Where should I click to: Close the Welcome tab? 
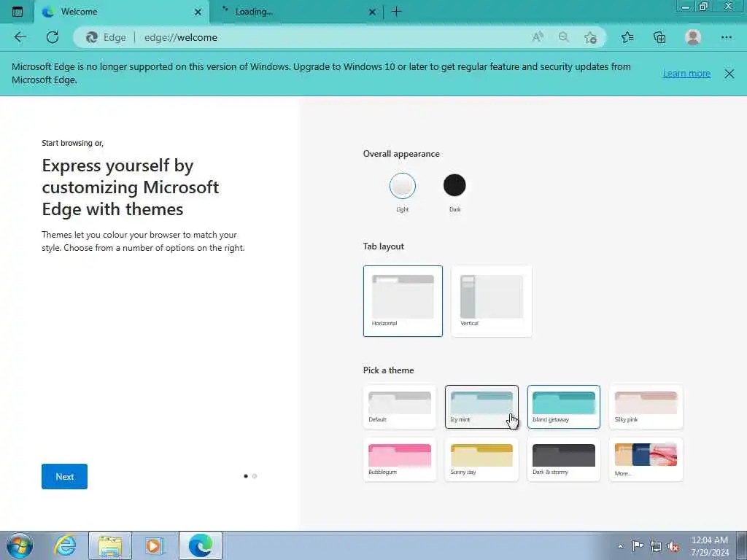click(198, 12)
